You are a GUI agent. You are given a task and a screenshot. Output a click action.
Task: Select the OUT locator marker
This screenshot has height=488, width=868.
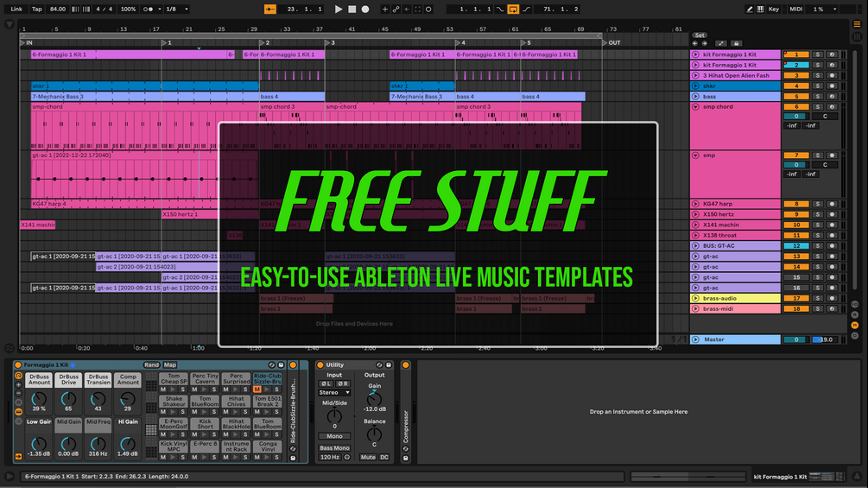coord(611,42)
